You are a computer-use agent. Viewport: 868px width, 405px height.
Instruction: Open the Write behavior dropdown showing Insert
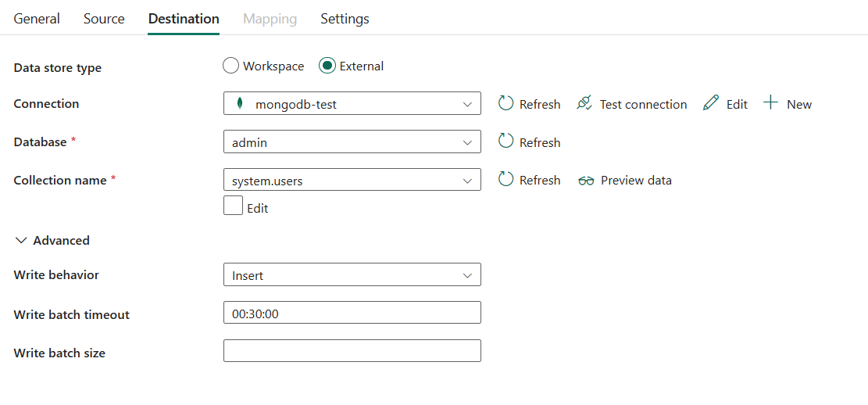(352, 274)
